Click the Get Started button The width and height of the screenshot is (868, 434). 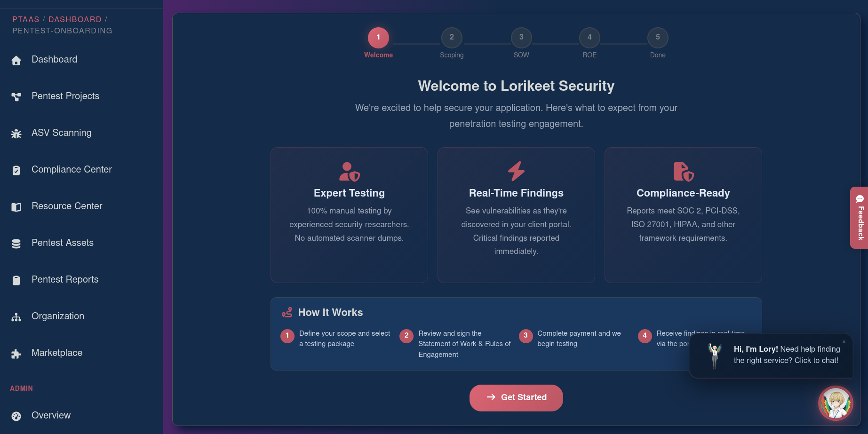516,397
